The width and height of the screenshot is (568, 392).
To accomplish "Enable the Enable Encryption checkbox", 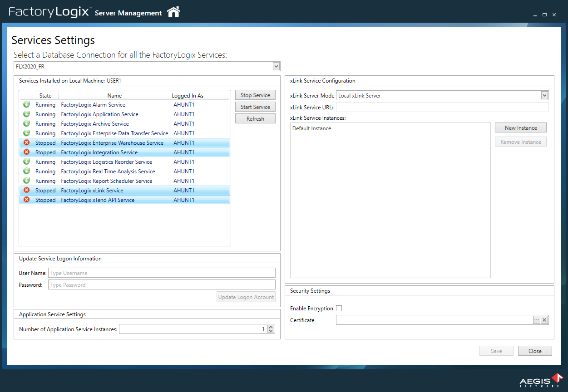I will (x=339, y=308).
